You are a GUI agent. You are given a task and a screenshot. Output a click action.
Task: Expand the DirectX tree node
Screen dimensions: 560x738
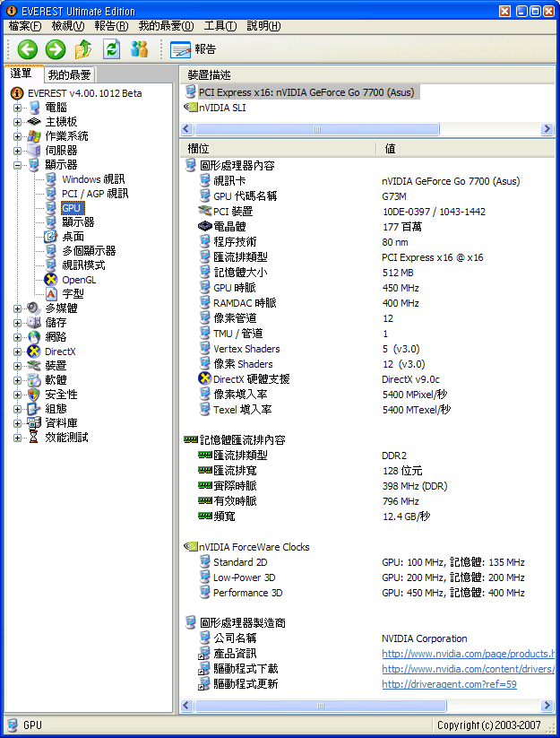pyautogui.click(x=17, y=352)
